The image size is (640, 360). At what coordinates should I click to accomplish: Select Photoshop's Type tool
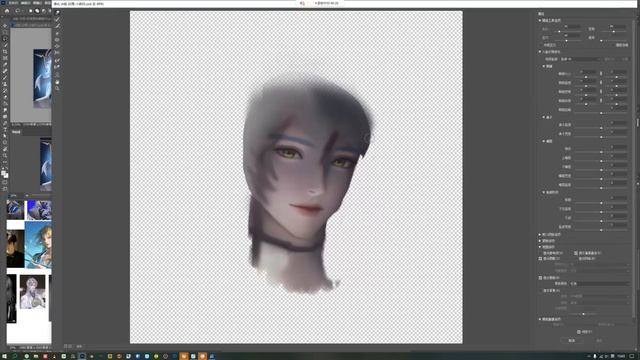click(5, 129)
